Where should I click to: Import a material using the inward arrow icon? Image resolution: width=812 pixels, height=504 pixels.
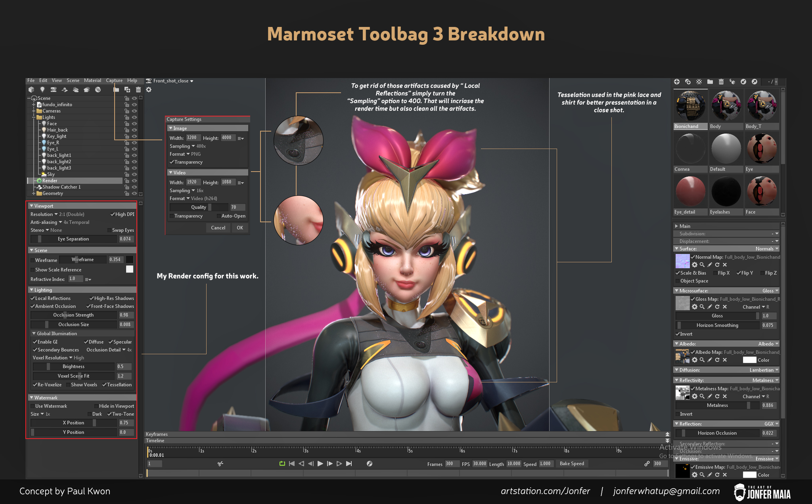[743, 82]
